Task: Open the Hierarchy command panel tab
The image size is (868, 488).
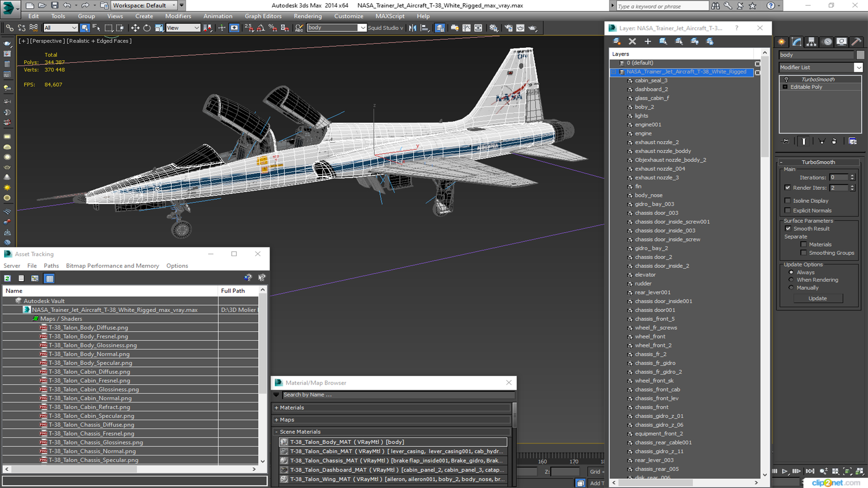Action: tap(811, 42)
